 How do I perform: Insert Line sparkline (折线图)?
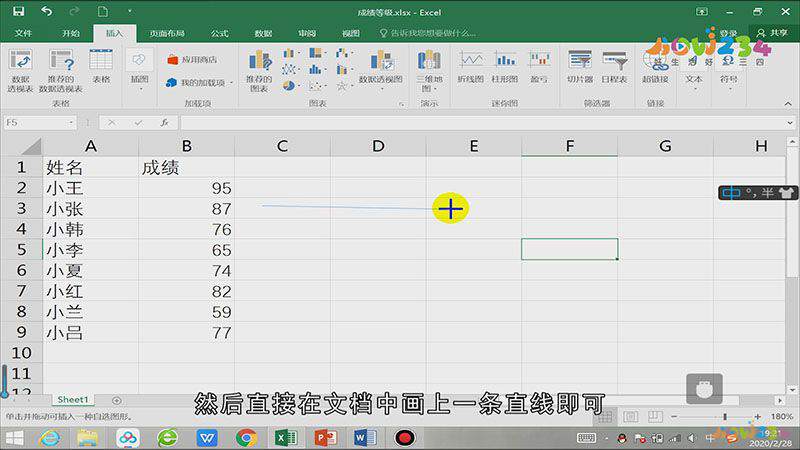point(470,66)
